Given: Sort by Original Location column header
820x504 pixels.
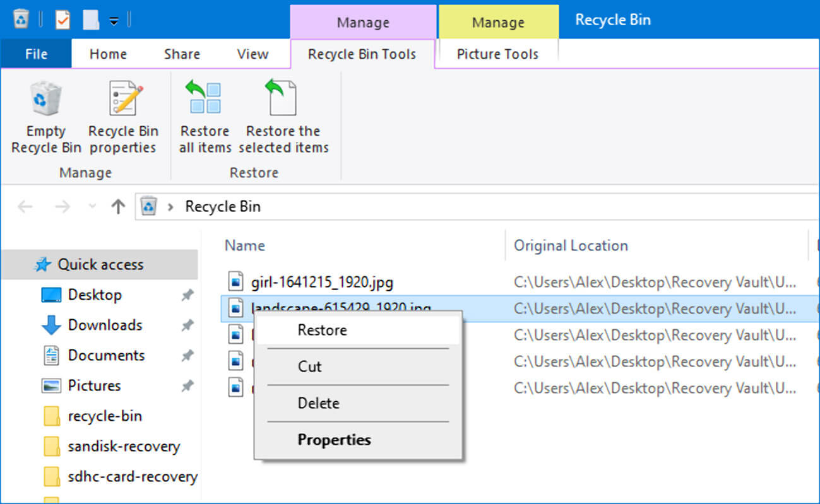Looking at the screenshot, I should click(x=571, y=245).
